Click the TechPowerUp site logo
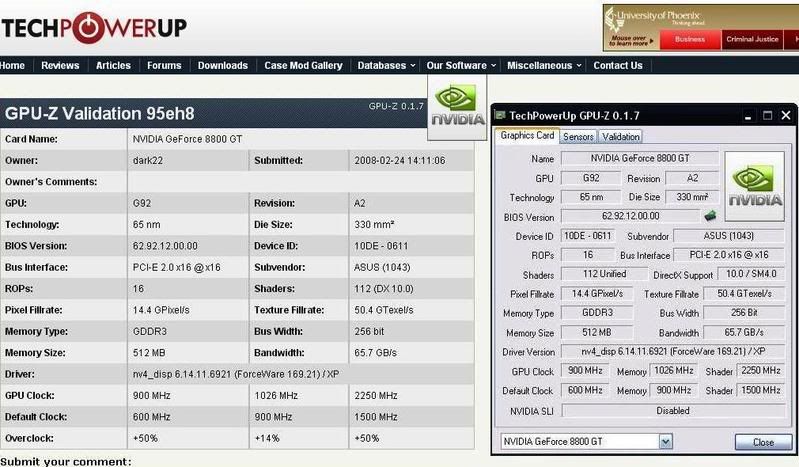 pyautogui.click(x=93, y=28)
